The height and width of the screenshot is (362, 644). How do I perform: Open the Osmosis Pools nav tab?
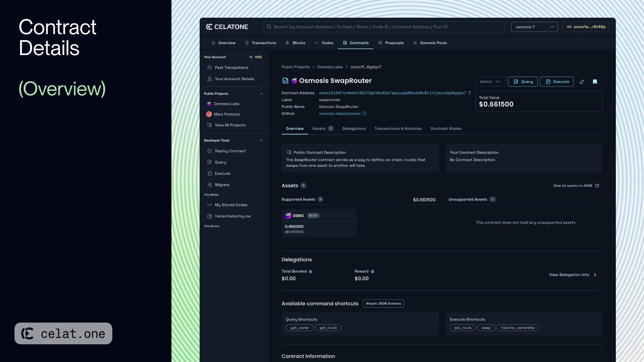tap(430, 43)
